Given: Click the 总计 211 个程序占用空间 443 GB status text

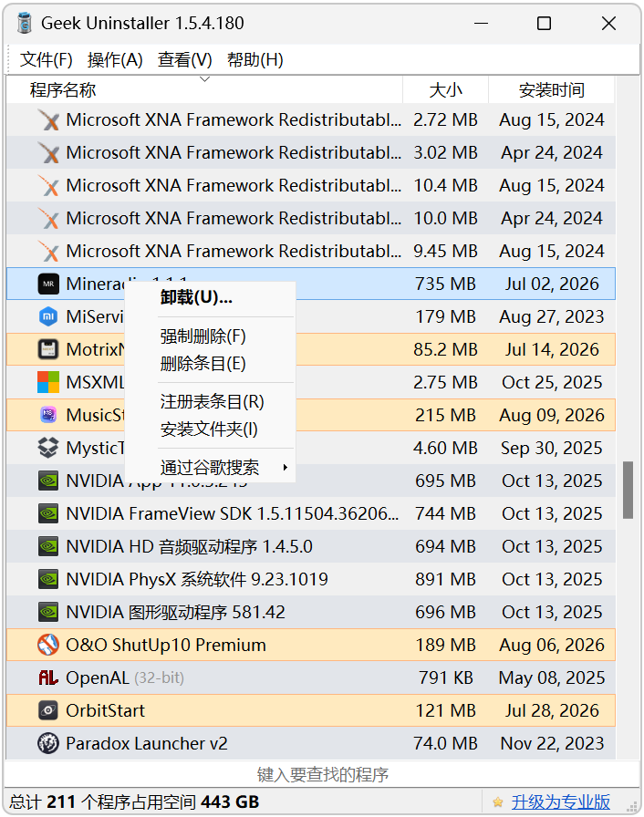Looking at the screenshot, I should 134,801.
